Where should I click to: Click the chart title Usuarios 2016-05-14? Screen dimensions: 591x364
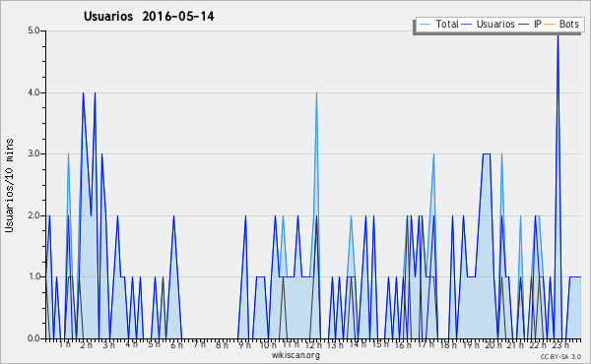tap(149, 16)
